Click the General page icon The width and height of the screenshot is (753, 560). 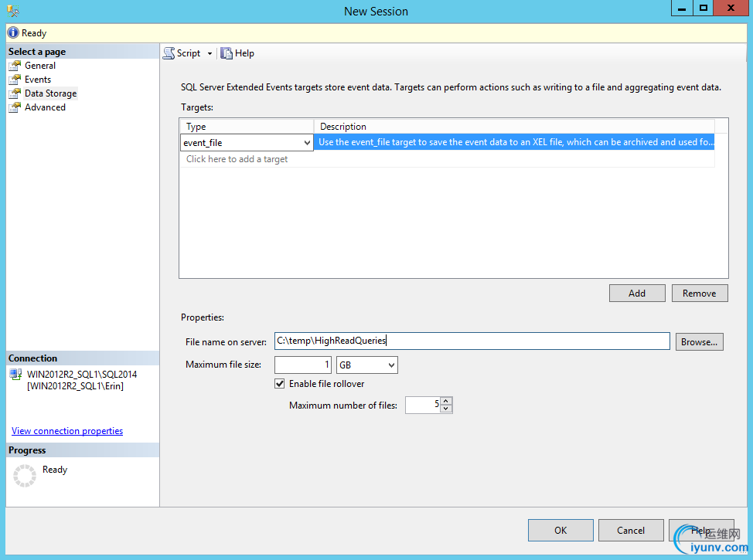15,66
